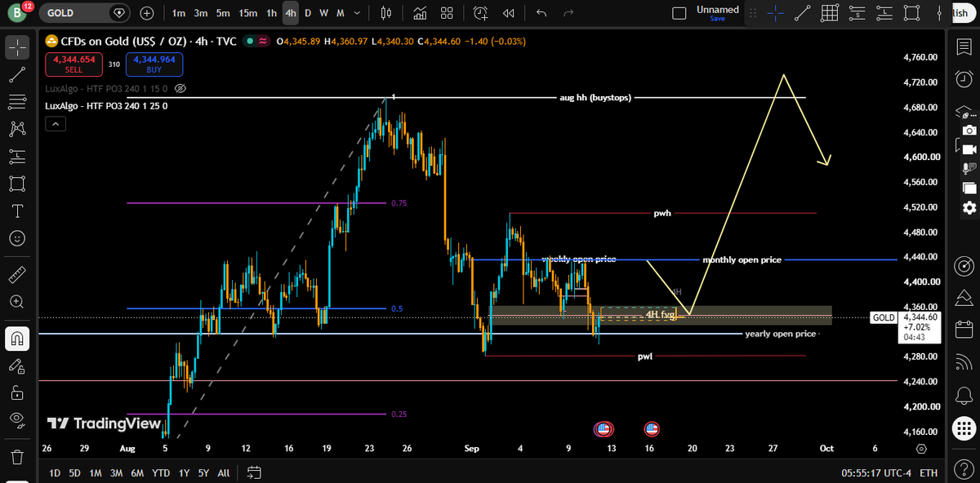Select the All date range
This screenshot has width=980, height=483.
(x=223, y=472)
